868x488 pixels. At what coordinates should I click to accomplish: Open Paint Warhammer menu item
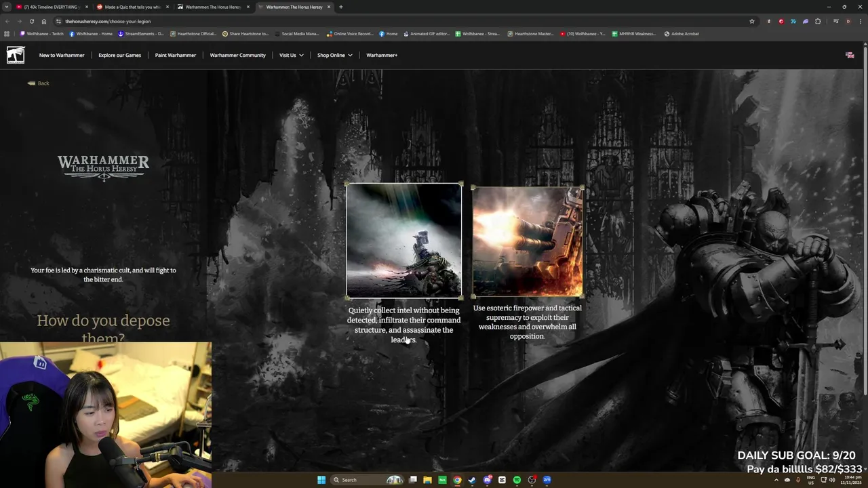(175, 55)
